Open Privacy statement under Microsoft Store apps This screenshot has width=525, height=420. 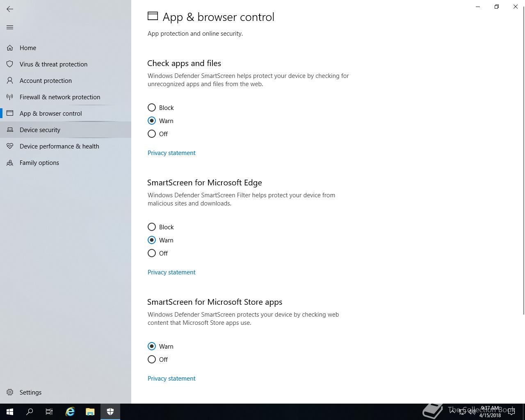click(x=171, y=379)
